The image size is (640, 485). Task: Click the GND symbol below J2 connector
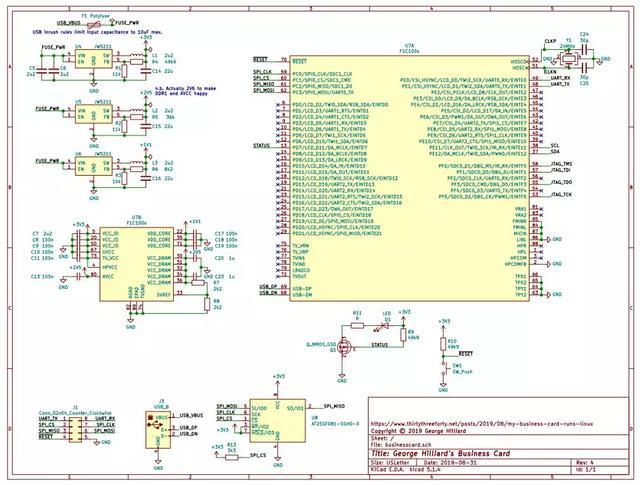click(158, 463)
